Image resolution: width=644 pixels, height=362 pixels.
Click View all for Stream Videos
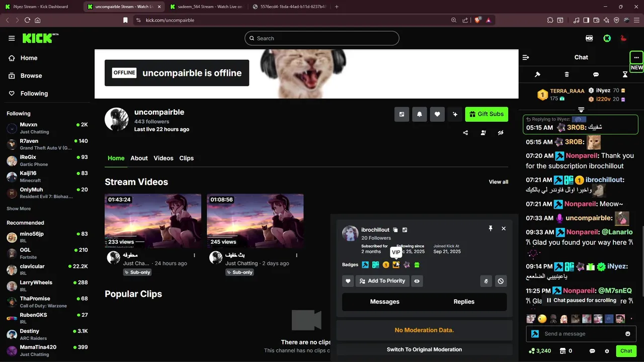(499, 182)
